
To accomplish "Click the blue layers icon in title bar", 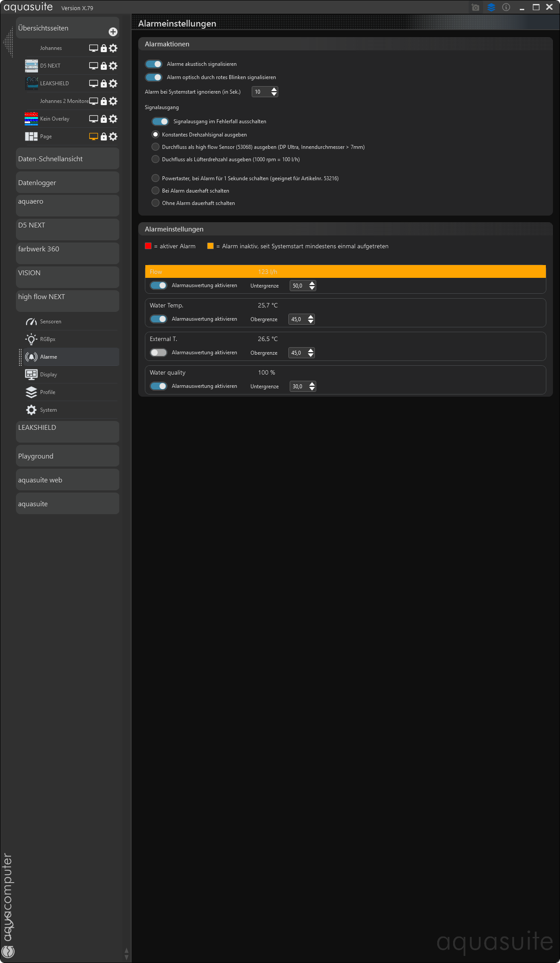I will tap(491, 7).
